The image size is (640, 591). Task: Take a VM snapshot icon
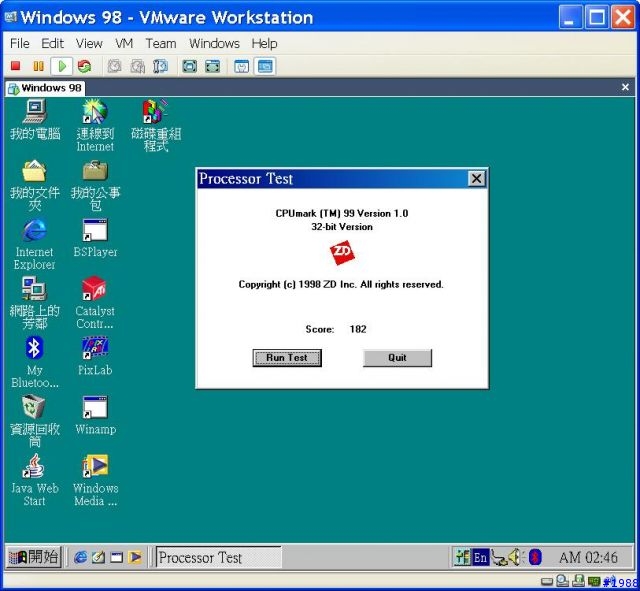click(114, 66)
